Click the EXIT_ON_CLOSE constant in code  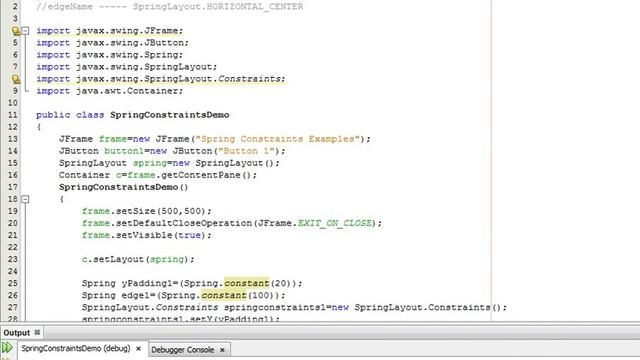click(334, 223)
